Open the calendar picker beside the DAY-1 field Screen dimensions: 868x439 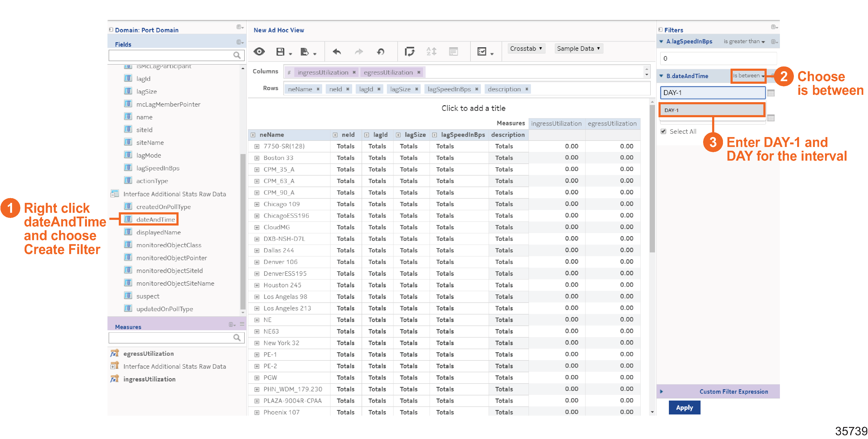[771, 93]
